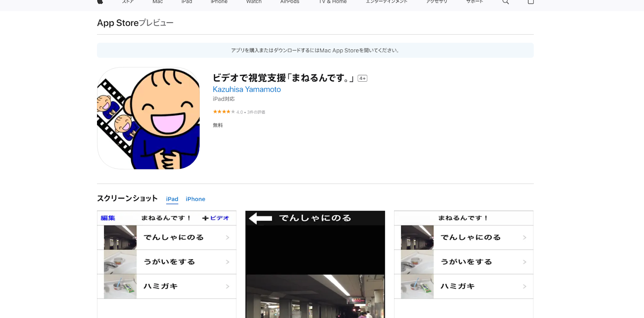Image resolution: width=644 pixels, height=318 pixels.
Task: Open the shopping bag icon
Action: pos(530,2)
